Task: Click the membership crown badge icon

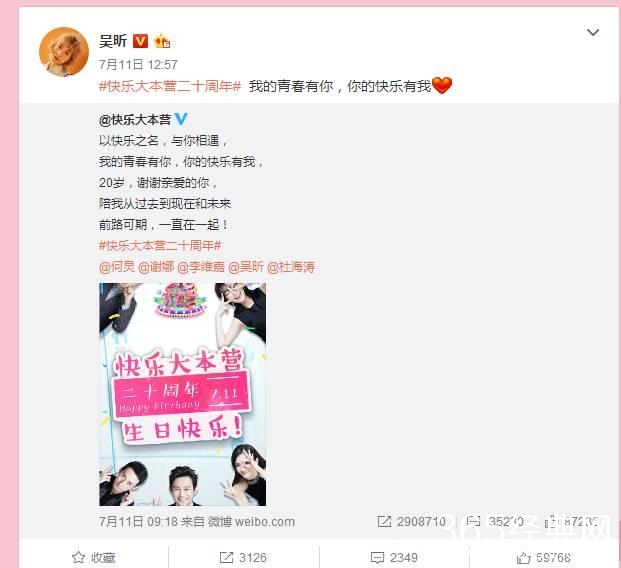Action: pyautogui.click(x=162, y=41)
